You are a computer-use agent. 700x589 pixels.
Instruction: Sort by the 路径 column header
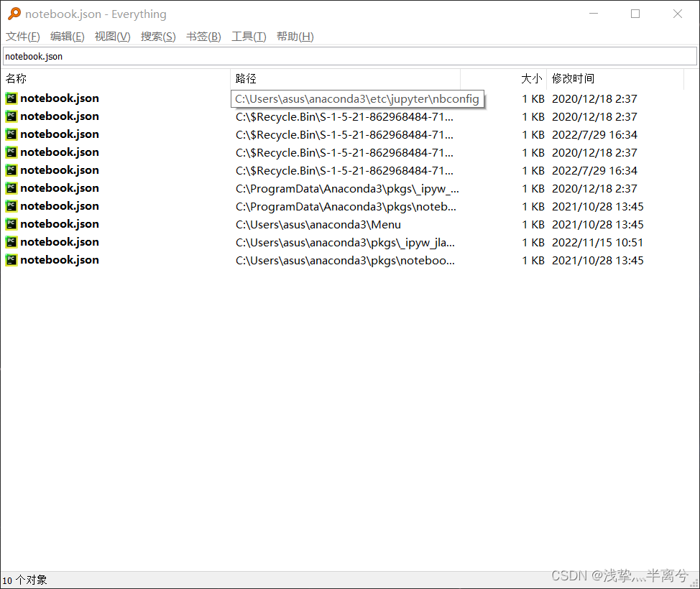tap(345, 78)
